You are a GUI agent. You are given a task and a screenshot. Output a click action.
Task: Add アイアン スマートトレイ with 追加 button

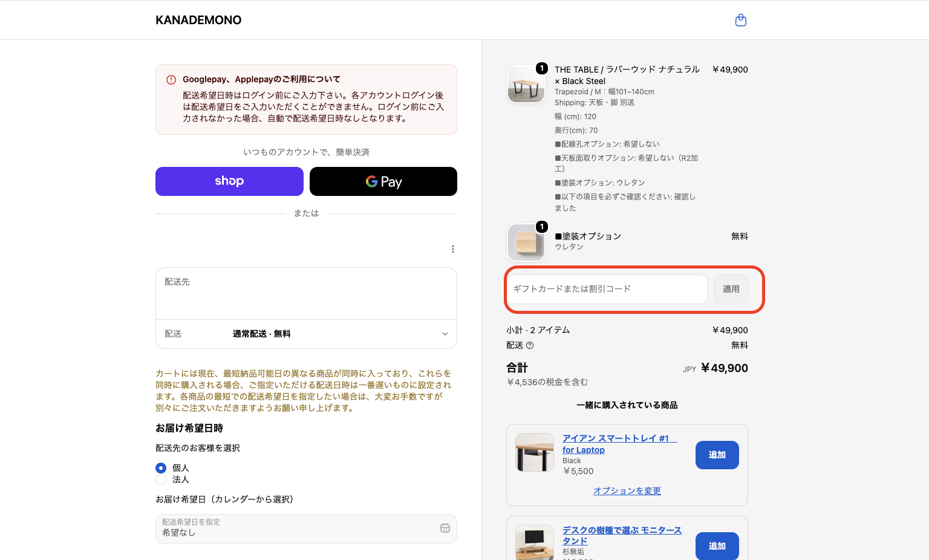coord(717,455)
